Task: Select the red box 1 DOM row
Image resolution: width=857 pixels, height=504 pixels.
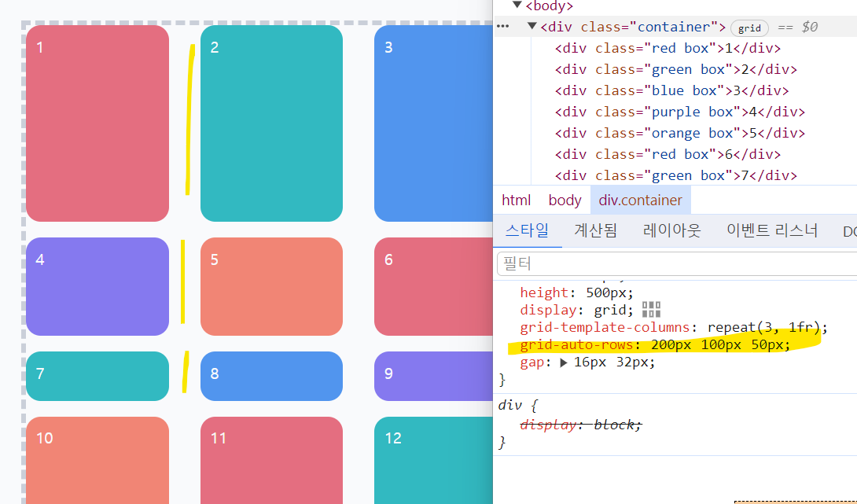Action: pos(668,48)
